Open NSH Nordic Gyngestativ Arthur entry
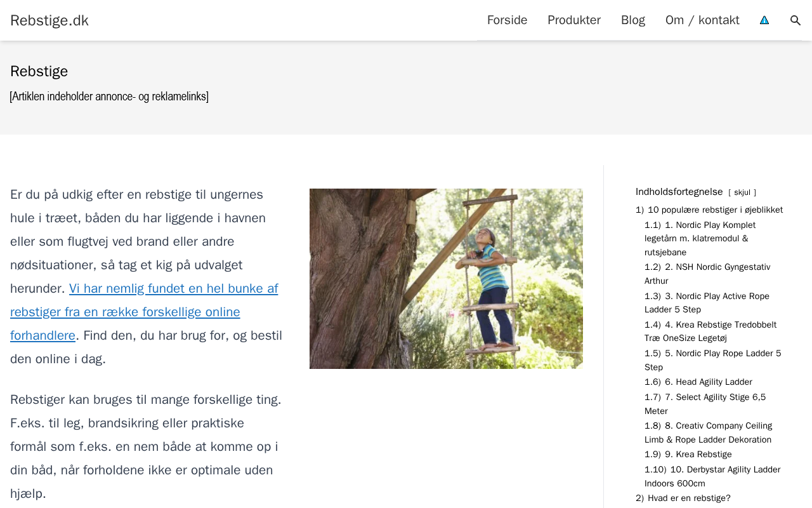 click(x=707, y=274)
